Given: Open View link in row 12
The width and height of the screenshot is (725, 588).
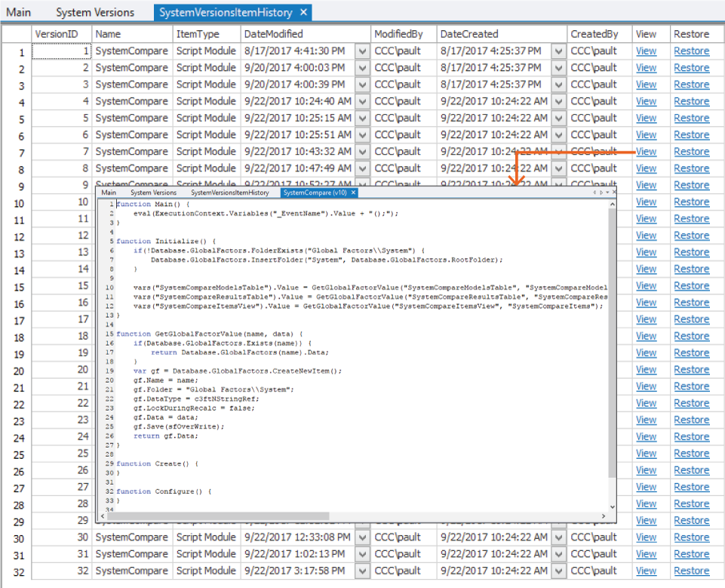Looking at the screenshot, I should [646, 236].
